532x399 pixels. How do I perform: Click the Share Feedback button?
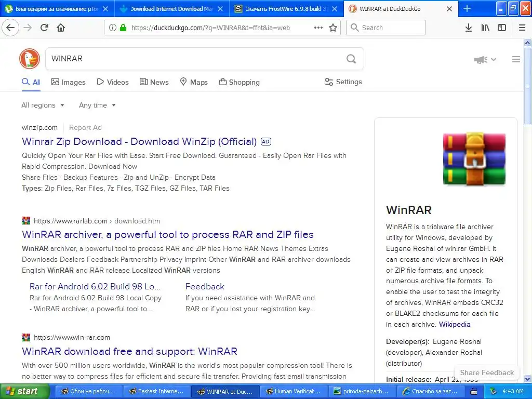tap(487, 373)
